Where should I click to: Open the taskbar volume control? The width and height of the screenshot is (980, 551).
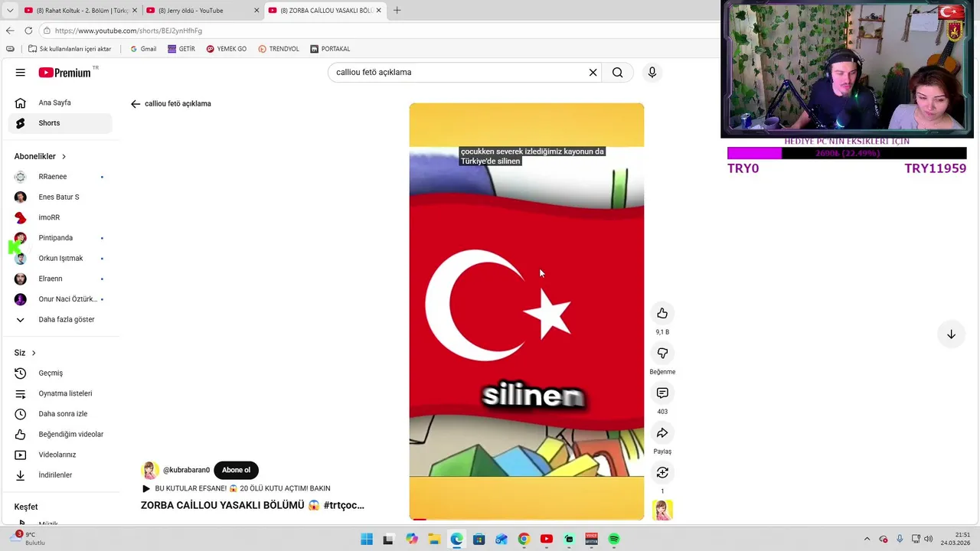click(929, 540)
